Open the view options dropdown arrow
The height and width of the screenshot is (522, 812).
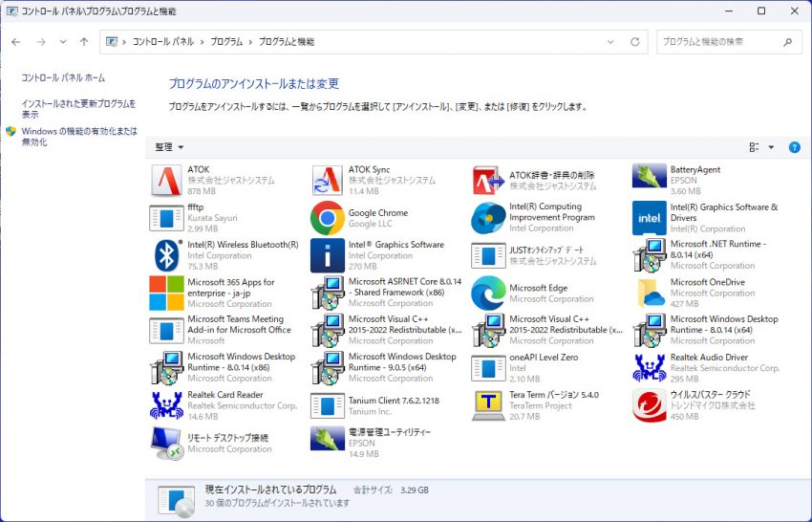click(772, 147)
